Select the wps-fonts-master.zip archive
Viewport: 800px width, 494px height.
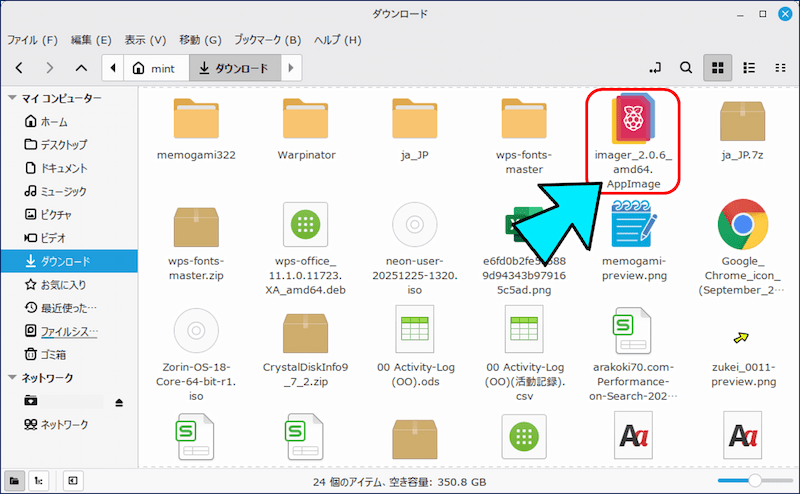[x=196, y=243]
